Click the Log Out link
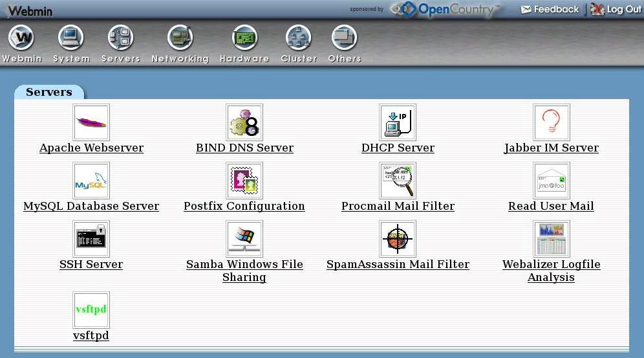644x358 pixels. (616, 9)
